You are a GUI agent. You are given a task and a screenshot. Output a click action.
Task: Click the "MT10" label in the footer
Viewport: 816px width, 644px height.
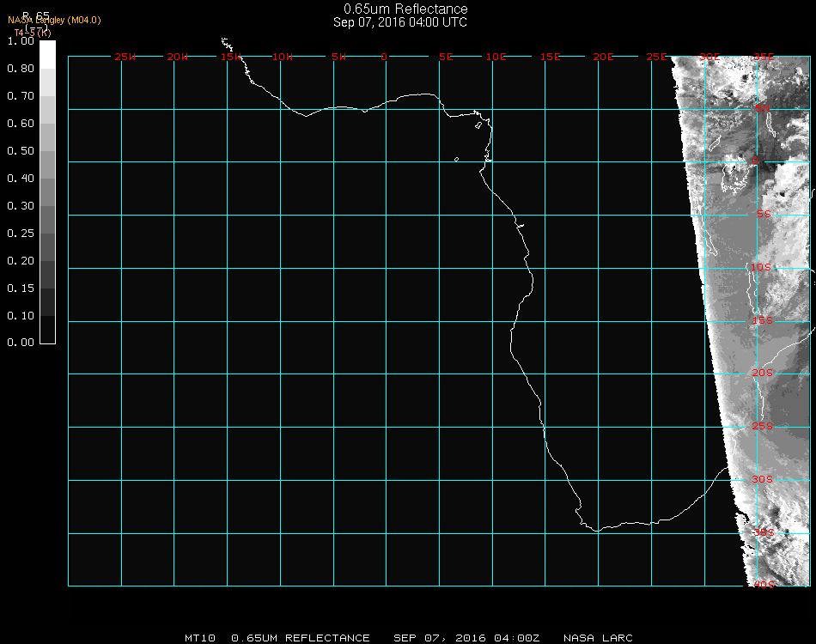tap(200, 638)
